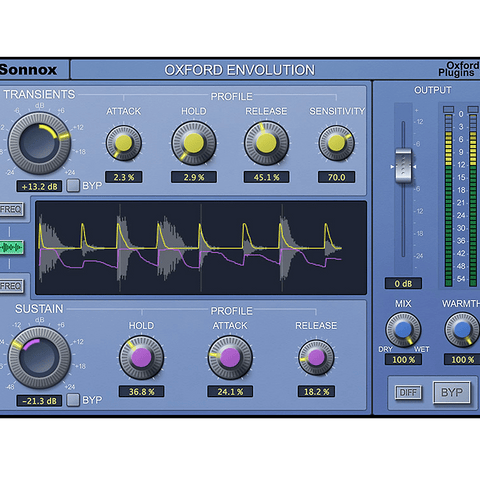Click the Sensitivity knob

click(x=336, y=143)
